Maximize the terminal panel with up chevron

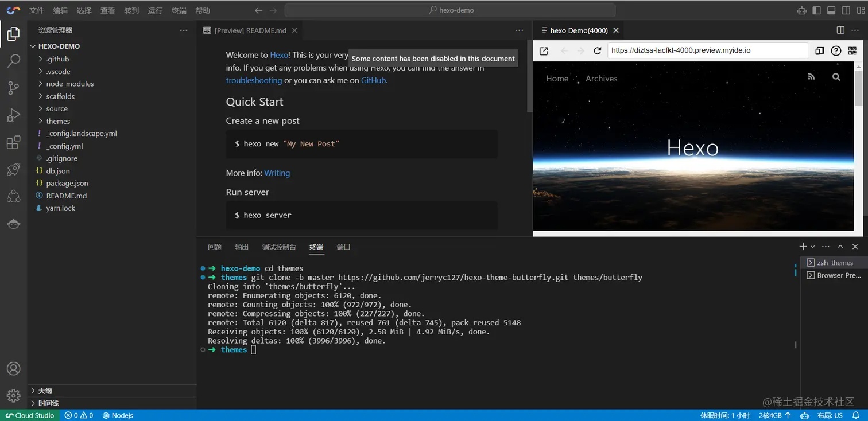(x=840, y=247)
